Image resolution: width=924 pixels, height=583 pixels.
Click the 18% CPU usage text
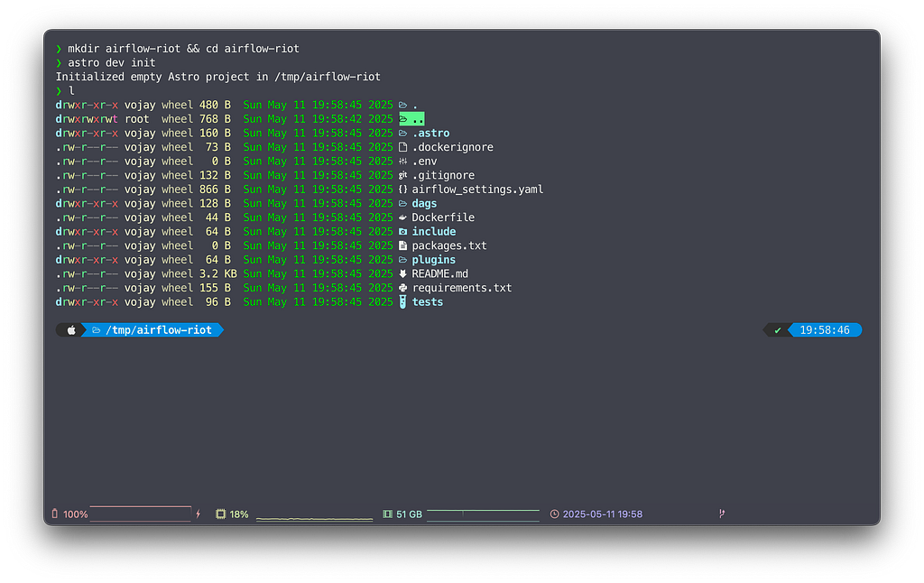click(238, 514)
